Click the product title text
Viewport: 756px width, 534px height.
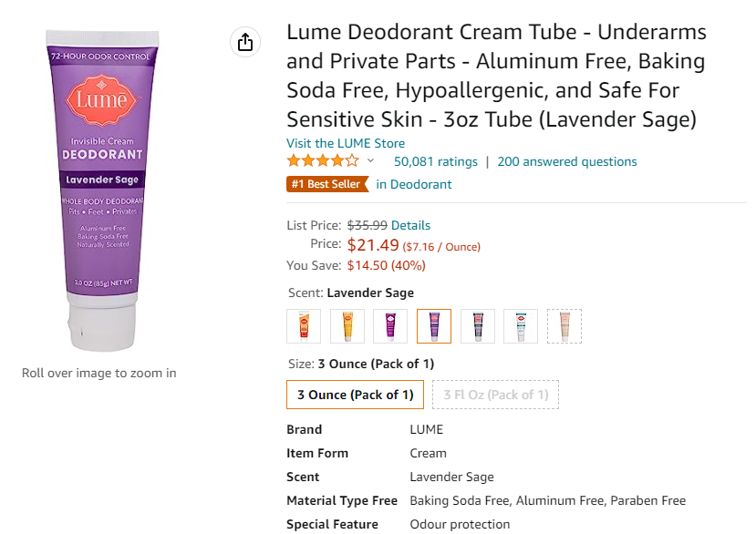tap(497, 76)
